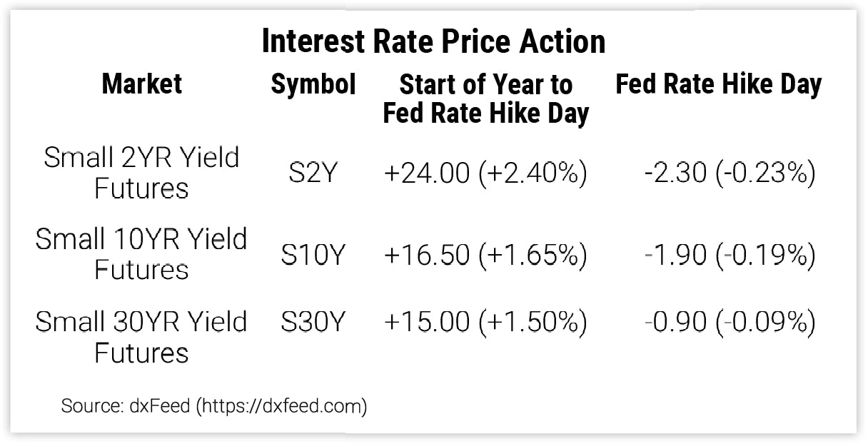Image resolution: width=868 pixels, height=444 pixels.
Task: Click the -1.90 (-0.19%) hike day cell
Action: (730, 255)
